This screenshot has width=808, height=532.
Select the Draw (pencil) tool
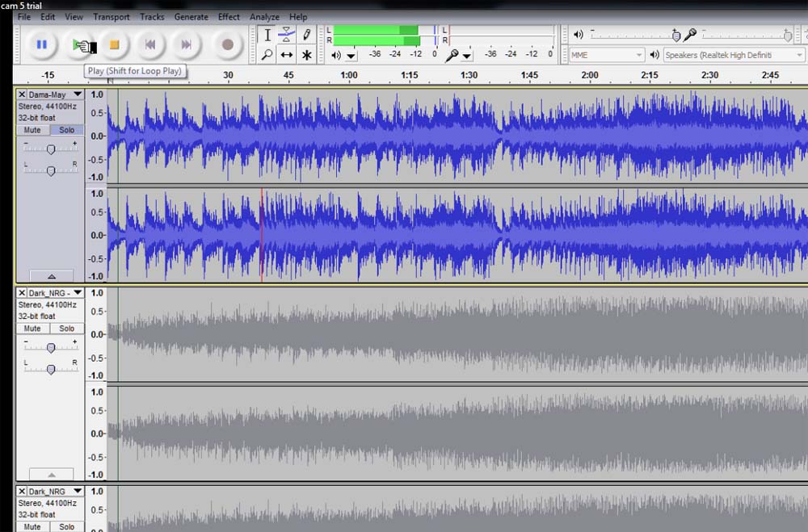(306, 35)
